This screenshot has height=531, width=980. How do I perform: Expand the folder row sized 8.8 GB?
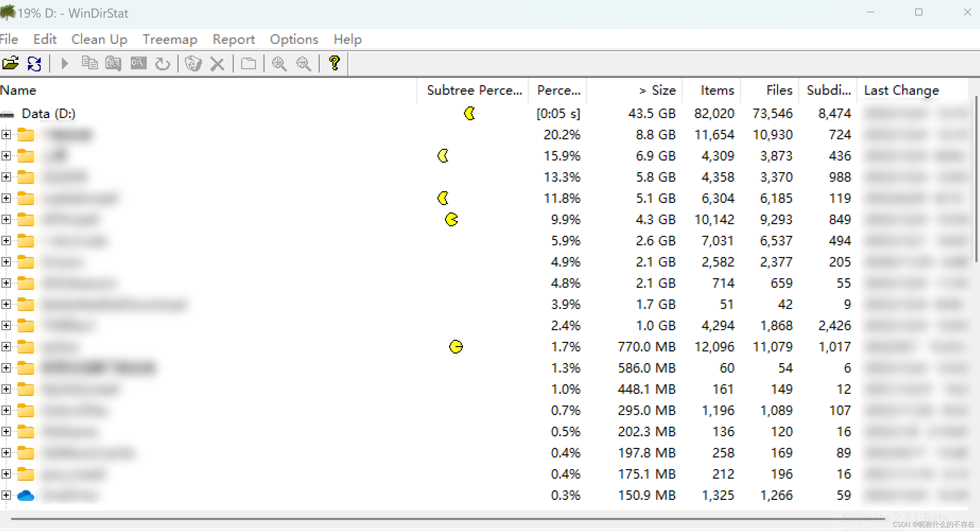pos(6,135)
